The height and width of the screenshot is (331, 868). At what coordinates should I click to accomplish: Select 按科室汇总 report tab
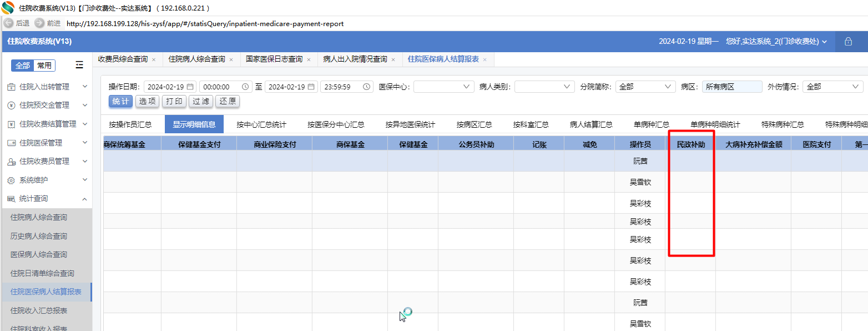tap(531, 124)
